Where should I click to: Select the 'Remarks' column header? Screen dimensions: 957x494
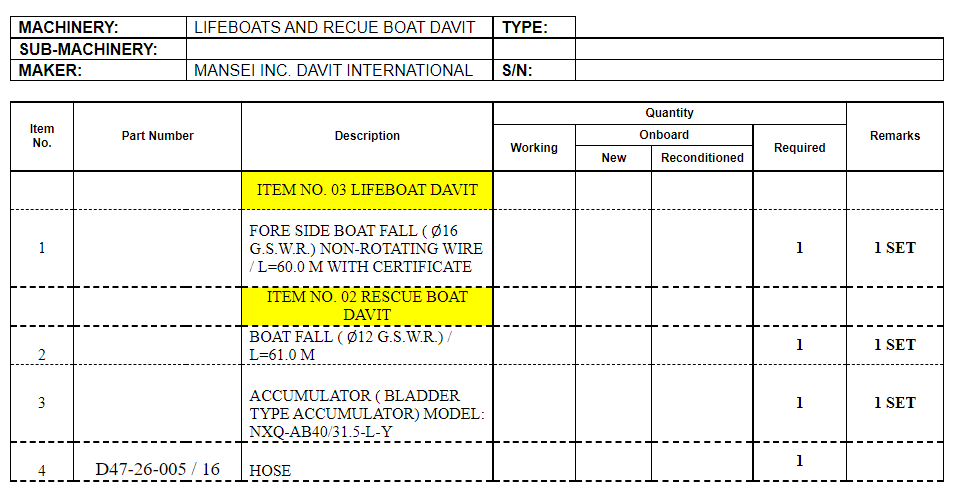(x=894, y=136)
